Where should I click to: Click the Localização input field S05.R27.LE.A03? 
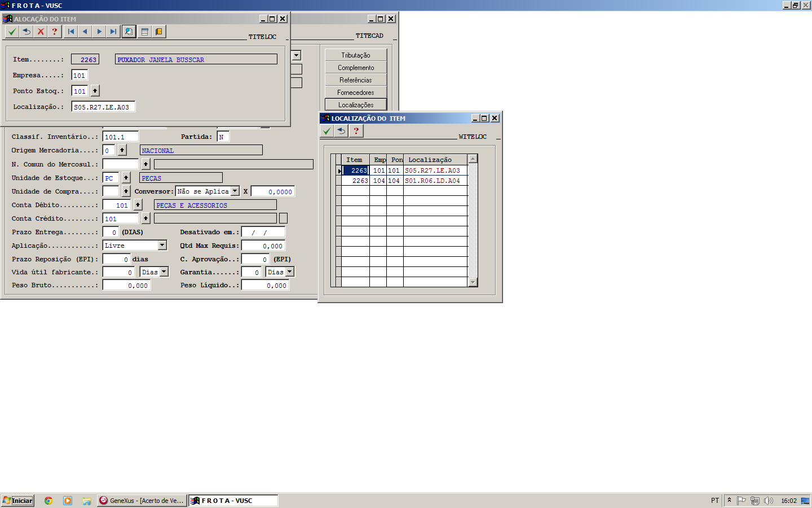click(103, 107)
